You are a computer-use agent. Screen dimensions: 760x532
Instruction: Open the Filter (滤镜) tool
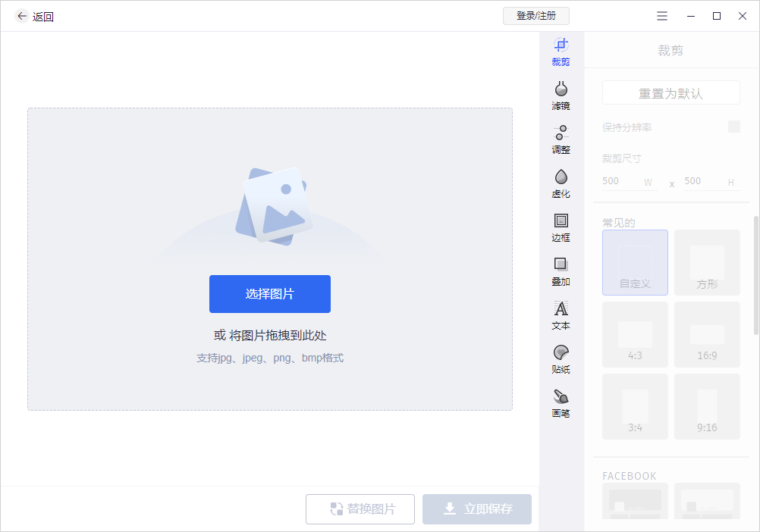pos(561,95)
